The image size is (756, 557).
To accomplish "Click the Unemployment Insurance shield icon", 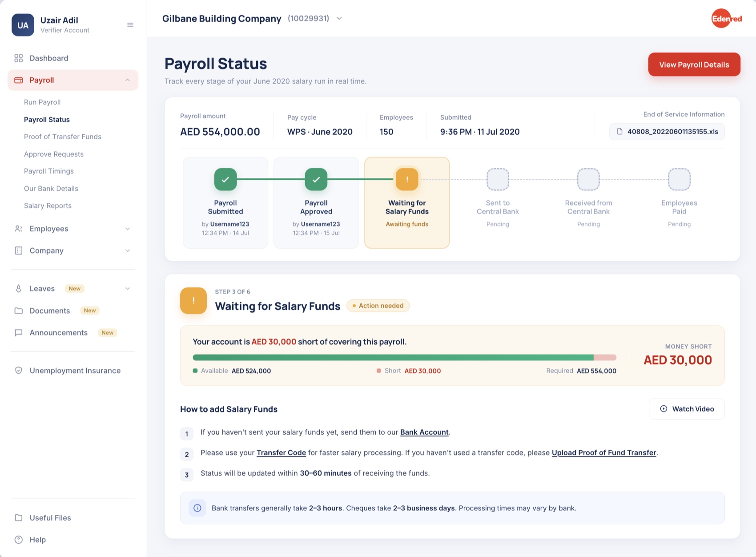I will point(19,371).
